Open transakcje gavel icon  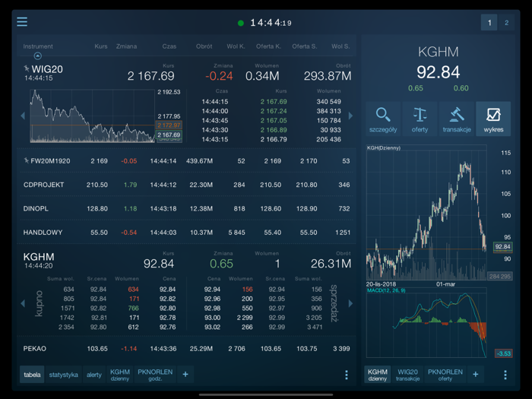[456, 119]
